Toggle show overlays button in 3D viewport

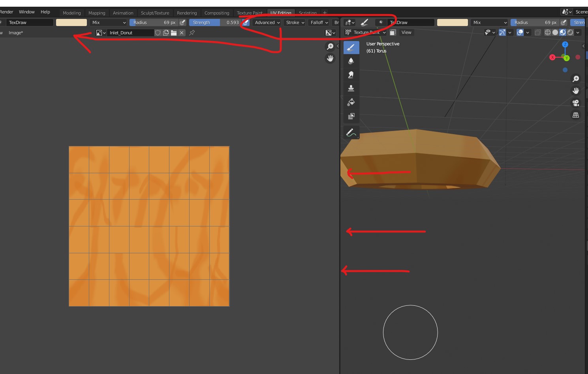click(520, 32)
